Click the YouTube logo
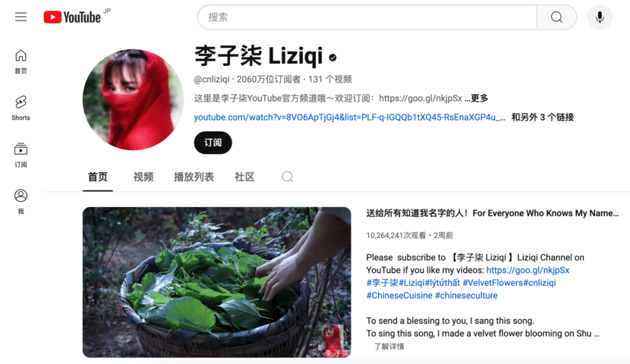 coord(72,17)
